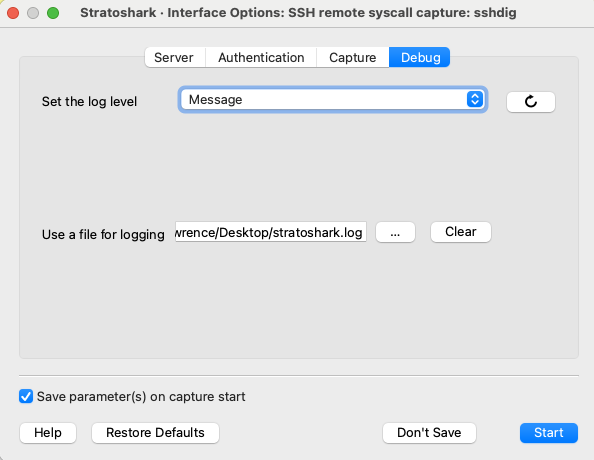Open the Authentication tab
The width and height of the screenshot is (594, 460).
coord(261,58)
